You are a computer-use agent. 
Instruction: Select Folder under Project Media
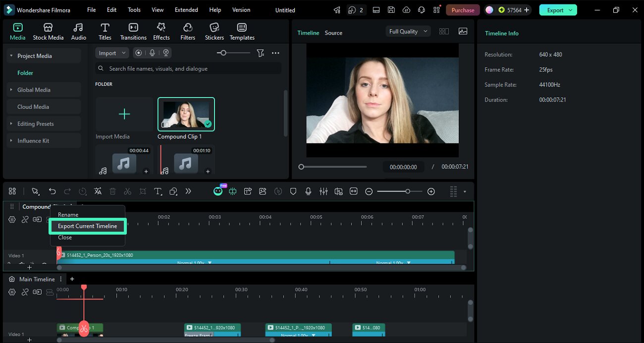tap(25, 73)
